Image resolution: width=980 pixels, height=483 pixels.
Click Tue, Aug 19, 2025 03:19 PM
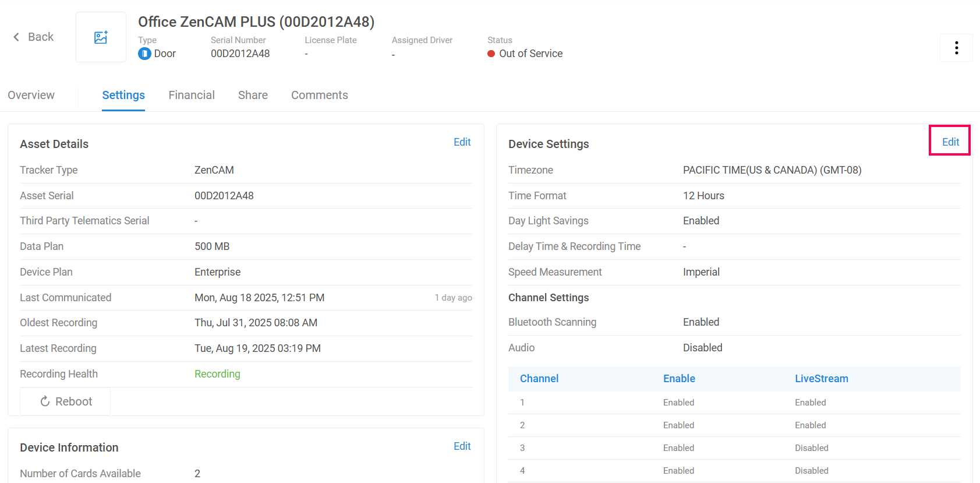tap(258, 348)
